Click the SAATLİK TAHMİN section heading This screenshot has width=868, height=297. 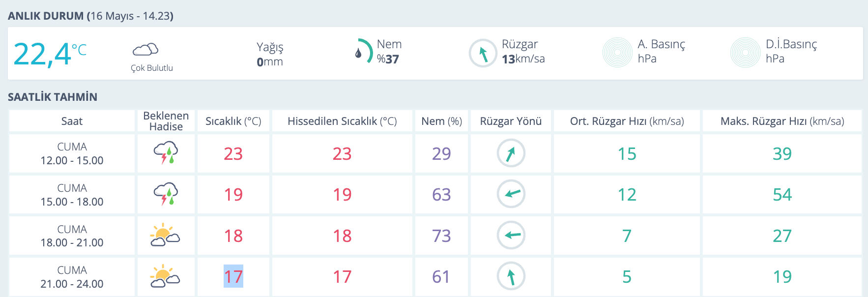pos(53,97)
